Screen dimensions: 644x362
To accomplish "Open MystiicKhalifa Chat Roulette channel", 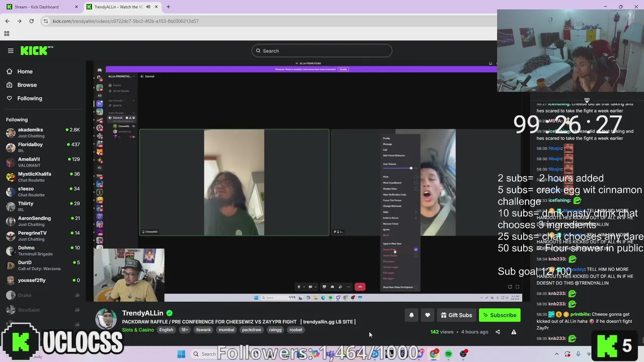I will click(43, 177).
